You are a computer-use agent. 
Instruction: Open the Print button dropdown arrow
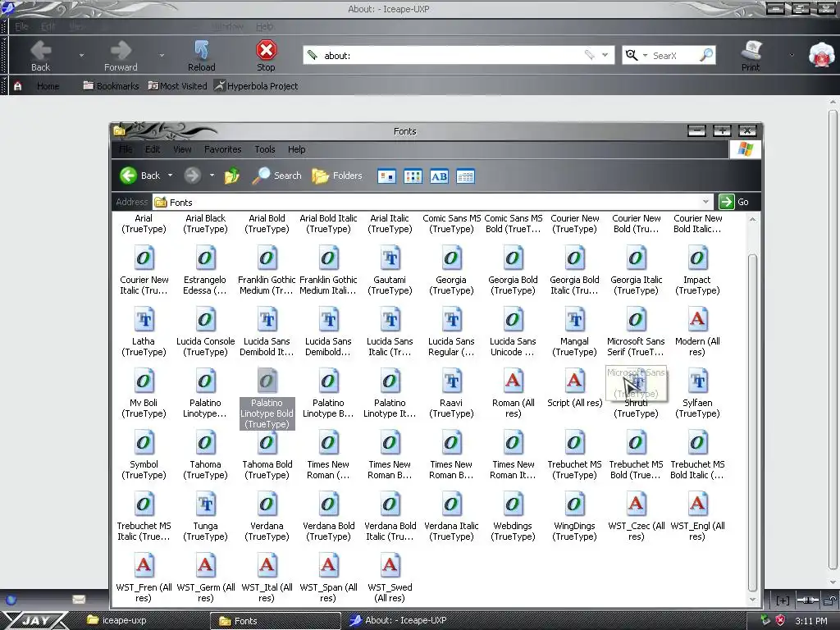tap(792, 55)
